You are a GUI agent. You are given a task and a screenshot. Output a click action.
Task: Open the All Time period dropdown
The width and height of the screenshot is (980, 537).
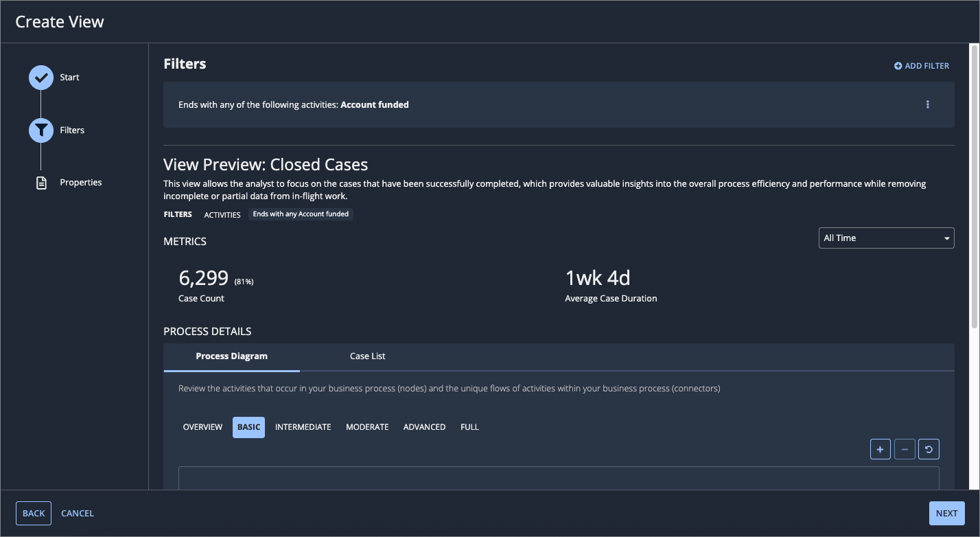click(886, 238)
